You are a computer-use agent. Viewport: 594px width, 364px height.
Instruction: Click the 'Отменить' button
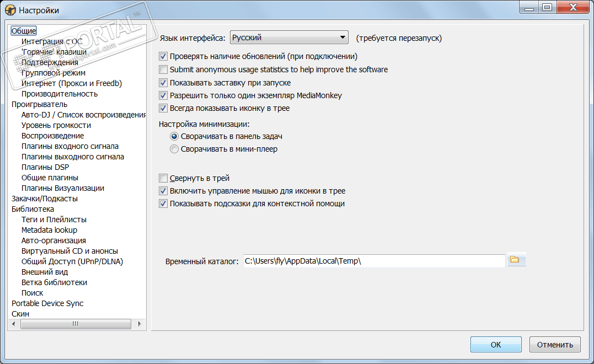click(555, 345)
